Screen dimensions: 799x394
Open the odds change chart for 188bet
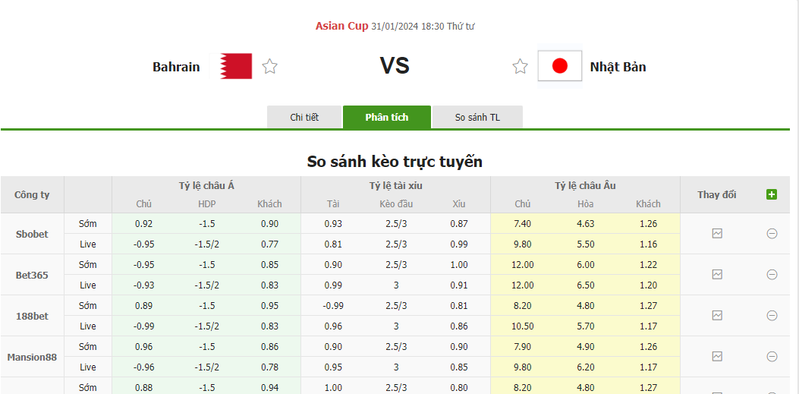coord(717,315)
